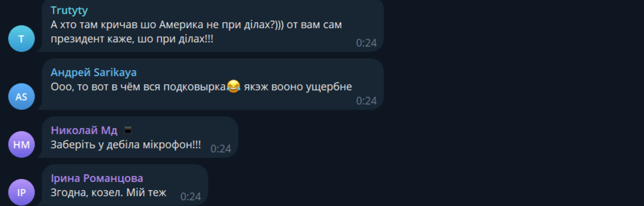The height and width of the screenshot is (206, 644).
Task: Click the 0:24 timestamp on Trutyty's message
Action: click(366, 43)
